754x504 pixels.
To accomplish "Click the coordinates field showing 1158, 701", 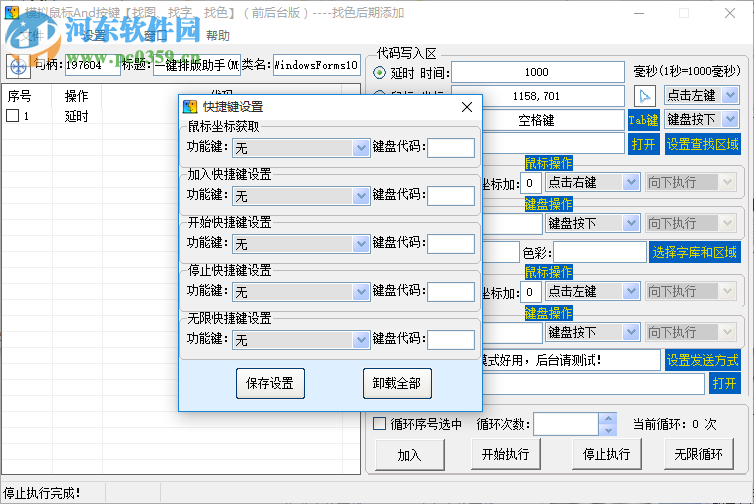I will coord(538,96).
